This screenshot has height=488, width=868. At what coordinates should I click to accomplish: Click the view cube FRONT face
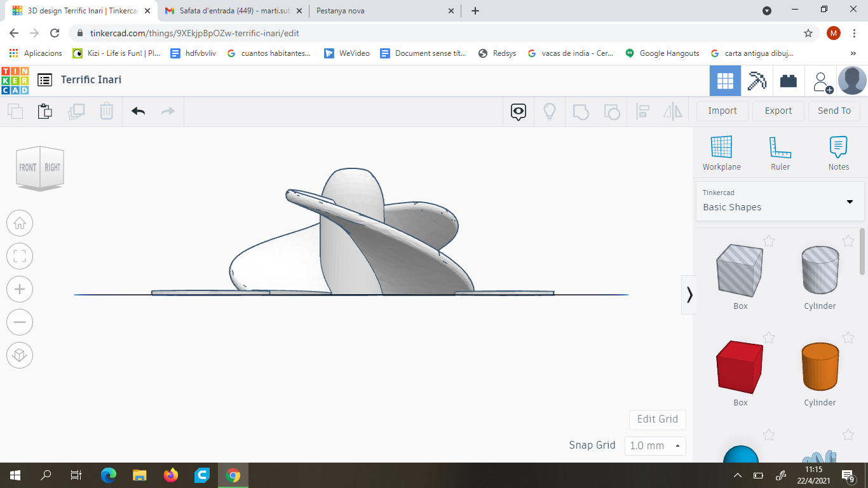[x=28, y=167]
